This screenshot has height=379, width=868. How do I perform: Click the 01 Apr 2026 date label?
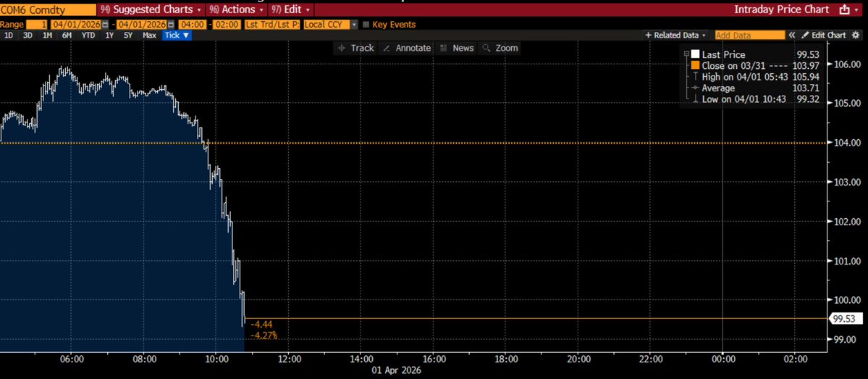pyautogui.click(x=395, y=370)
